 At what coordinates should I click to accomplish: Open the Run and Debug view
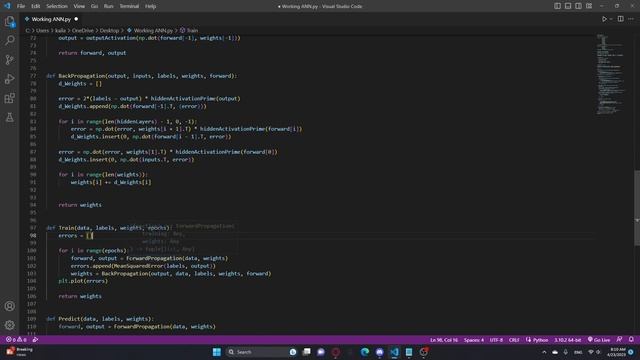9,79
